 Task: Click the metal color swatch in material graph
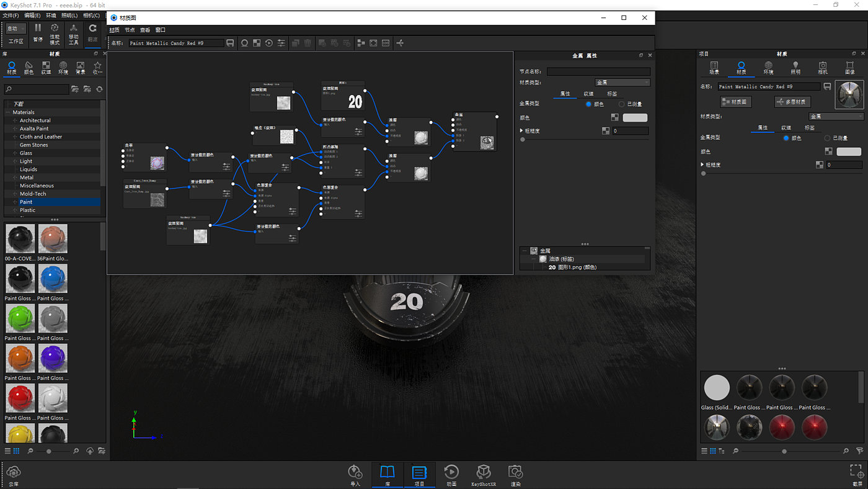pos(634,117)
